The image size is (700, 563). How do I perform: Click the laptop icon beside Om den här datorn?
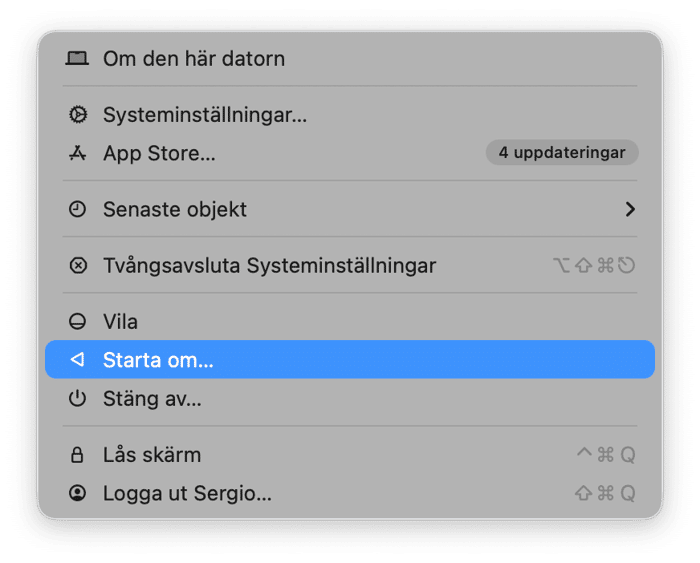click(x=77, y=58)
